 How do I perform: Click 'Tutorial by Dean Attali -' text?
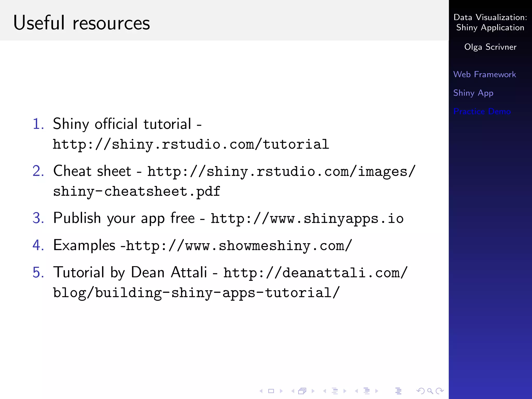[135, 272]
